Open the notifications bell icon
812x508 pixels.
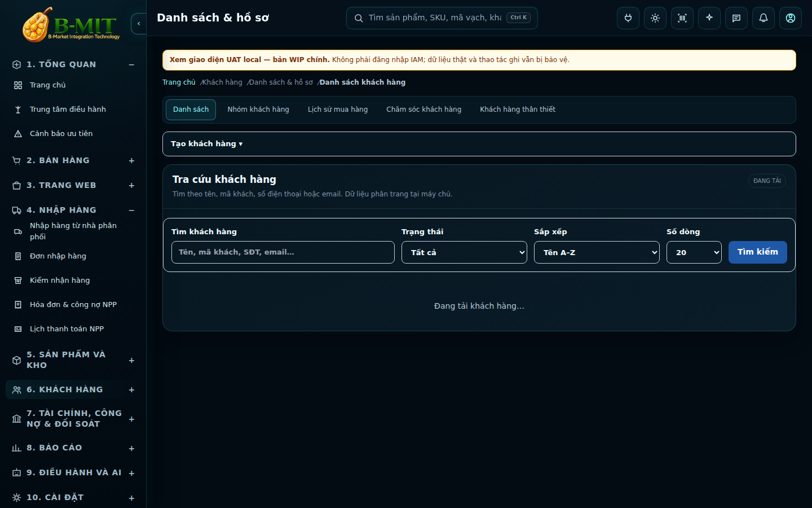pos(764,18)
